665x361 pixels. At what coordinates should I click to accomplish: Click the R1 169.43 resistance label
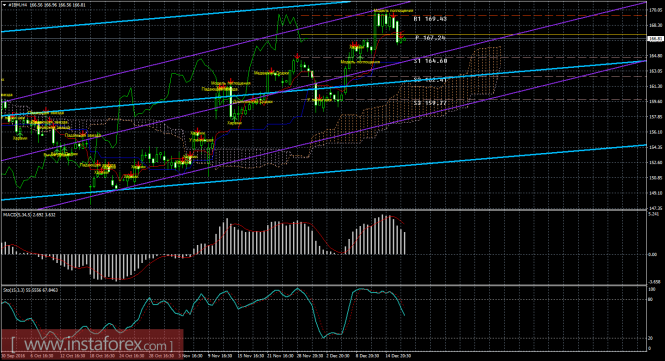coord(430,19)
